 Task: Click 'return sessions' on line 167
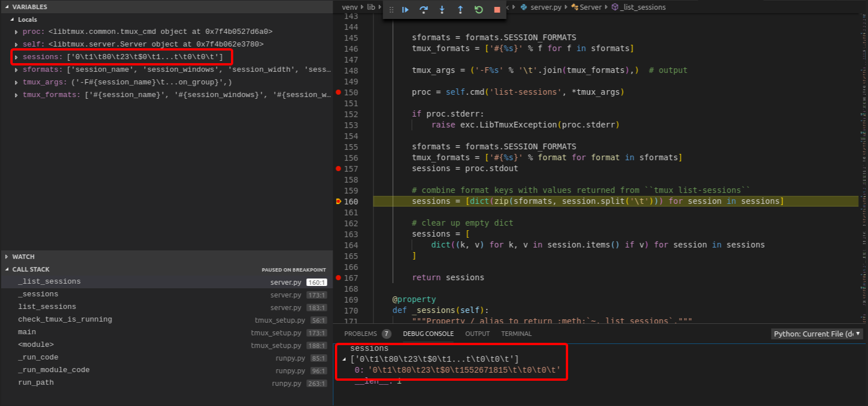click(448, 277)
